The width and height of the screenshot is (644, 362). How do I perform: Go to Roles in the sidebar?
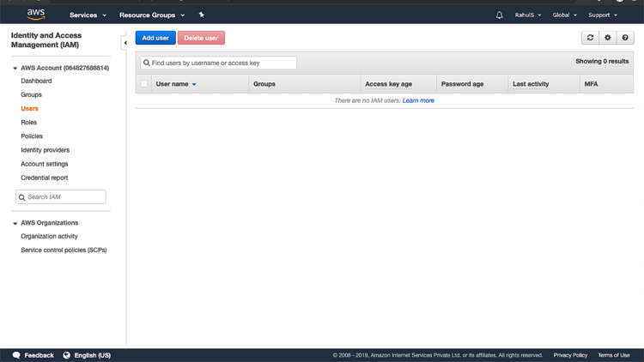29,123
